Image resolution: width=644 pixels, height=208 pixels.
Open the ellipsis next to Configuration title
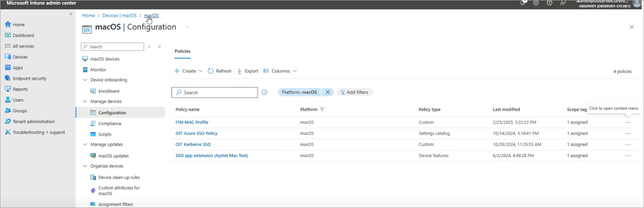(187, 27)
